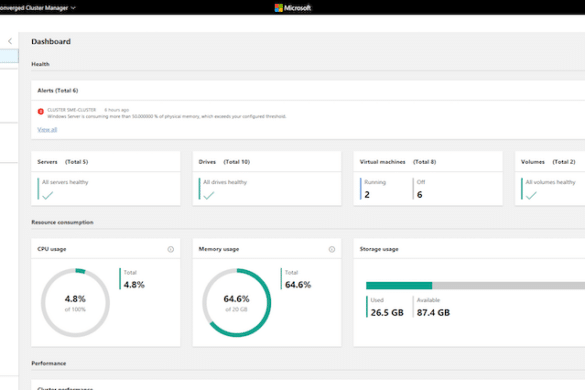Click the 26.5 GB used storage value
Screen dimensions: 585x390
point(387,312)
